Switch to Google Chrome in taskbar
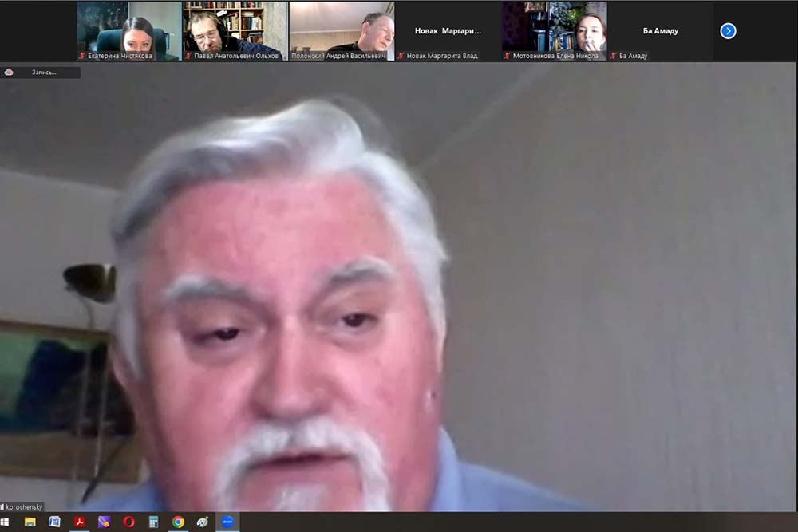Viewport: 798px width, 532px height. click(x=178, y=522)
